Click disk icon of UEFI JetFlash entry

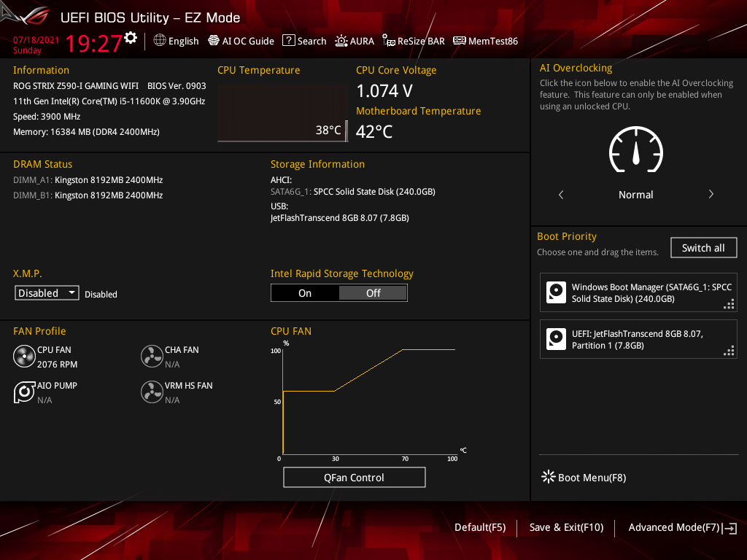click(x=556, y=339)
